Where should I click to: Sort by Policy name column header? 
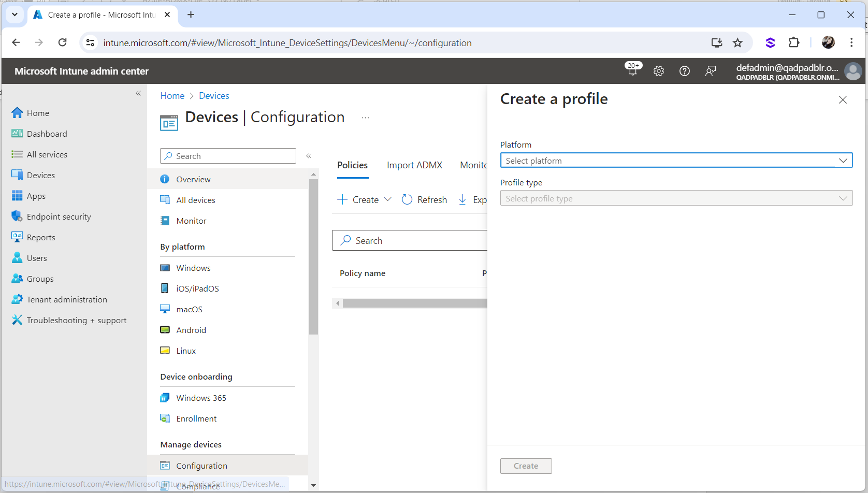363,273
